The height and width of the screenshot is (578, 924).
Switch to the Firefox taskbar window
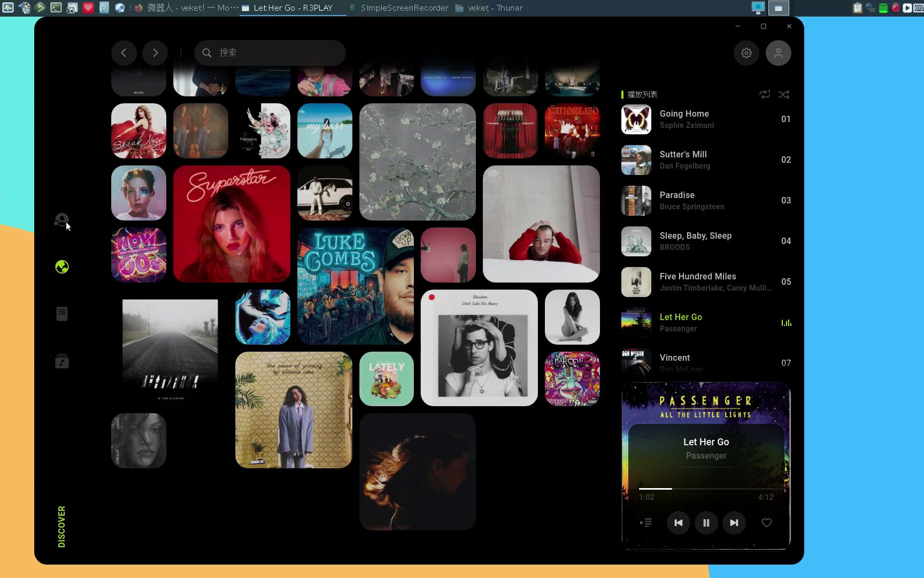click(x=186, y=8)
